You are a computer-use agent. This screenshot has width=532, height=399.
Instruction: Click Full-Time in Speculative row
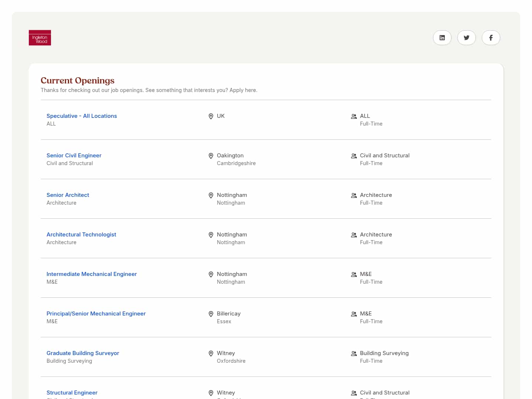pyautogui.click(x=371, y=124)
